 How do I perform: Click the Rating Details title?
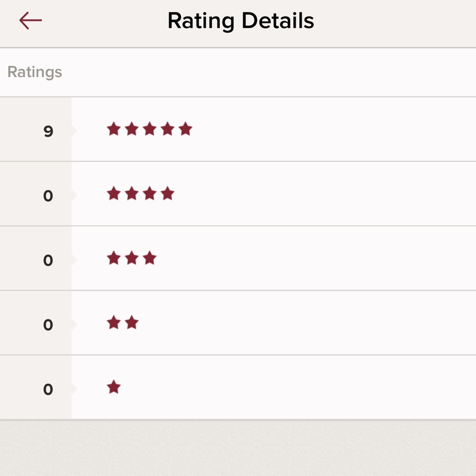[x=241, y=21]
